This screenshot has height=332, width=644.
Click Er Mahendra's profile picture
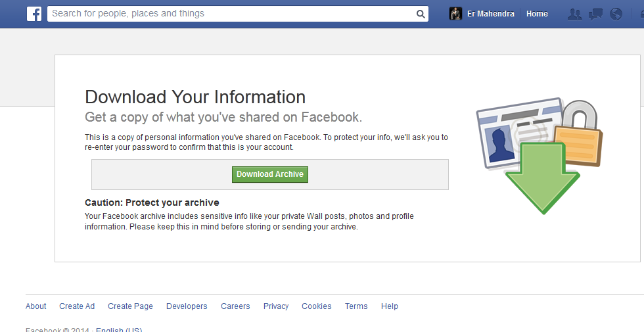[455, 14]
